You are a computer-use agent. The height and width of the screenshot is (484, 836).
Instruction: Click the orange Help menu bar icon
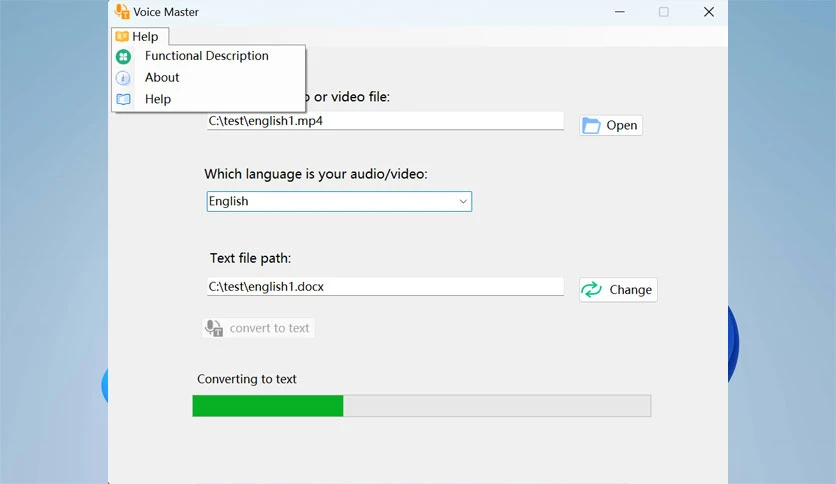[122, 36]
